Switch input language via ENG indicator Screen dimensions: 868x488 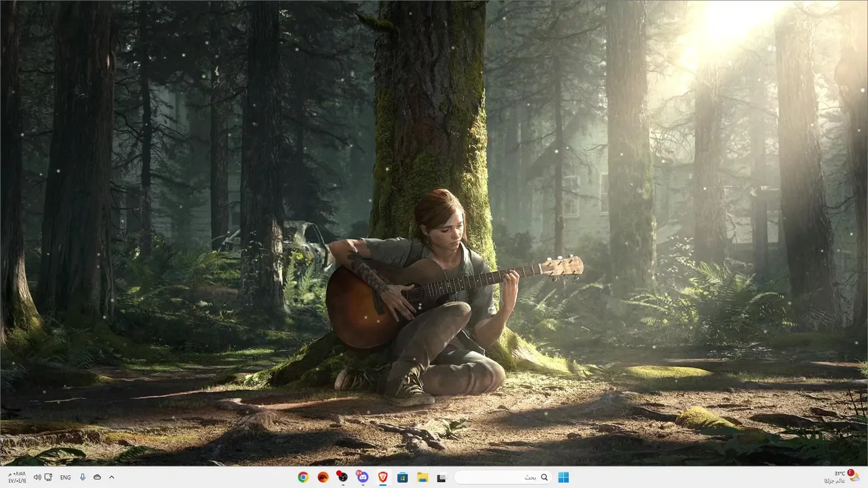(65, 477)
